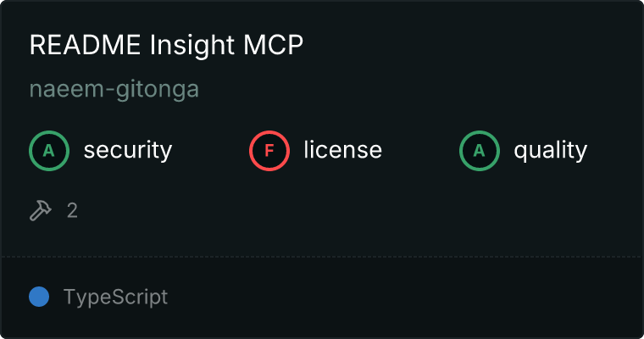Click the dashed divider above TypeScript

(x=322, y=256)
